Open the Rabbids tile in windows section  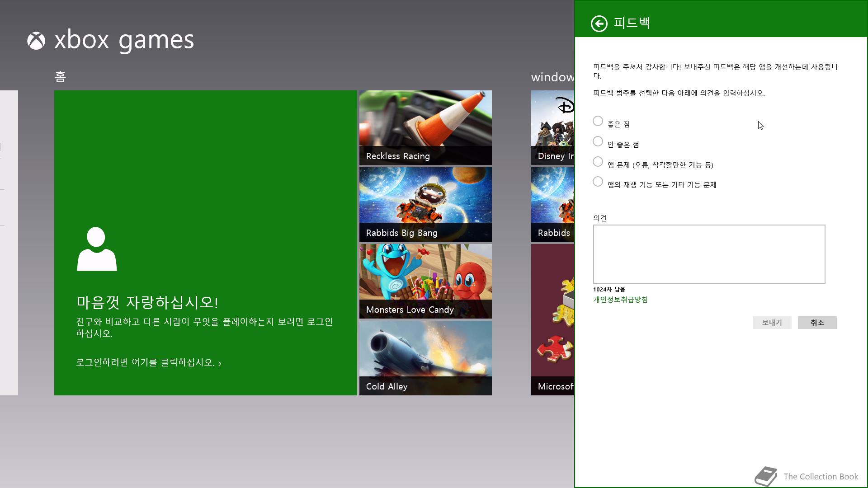click(x=552, y=204)
